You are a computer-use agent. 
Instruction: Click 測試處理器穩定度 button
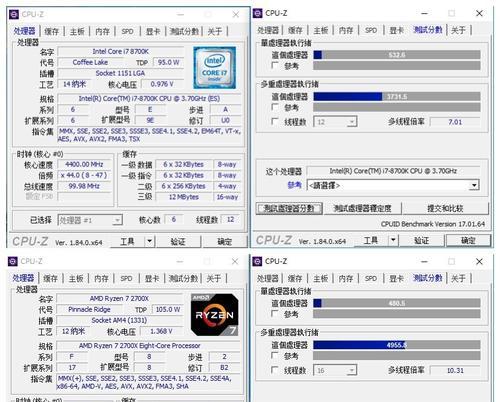[x=362, y=209]
